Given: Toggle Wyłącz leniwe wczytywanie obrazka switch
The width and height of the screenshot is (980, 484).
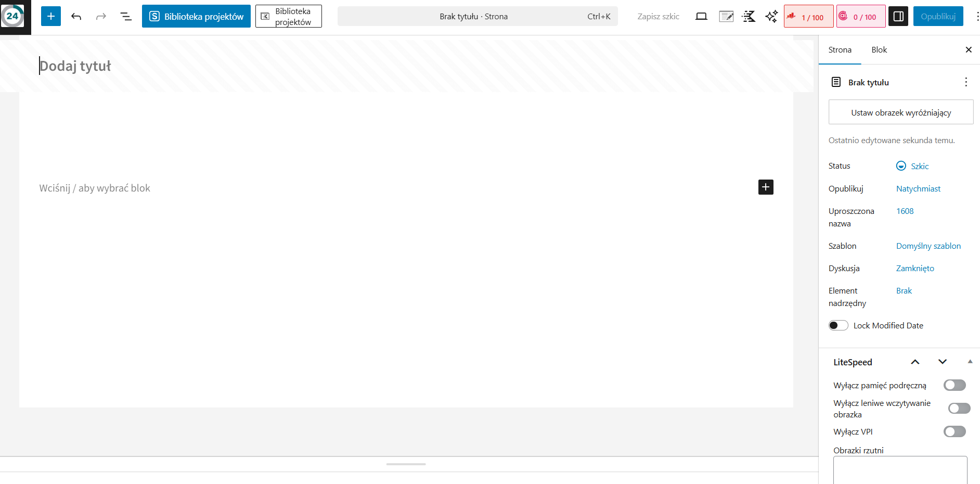Looking at the screenshot, I should [959, 409].
